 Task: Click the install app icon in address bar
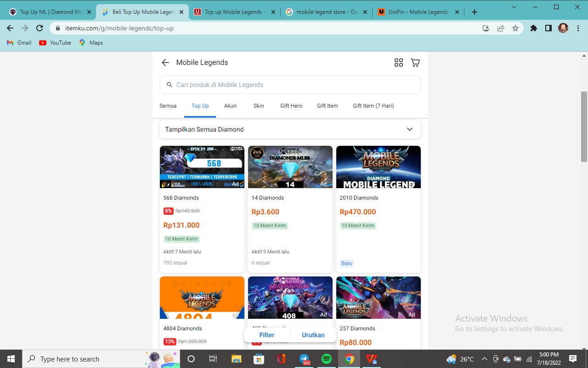coord(486,28)
